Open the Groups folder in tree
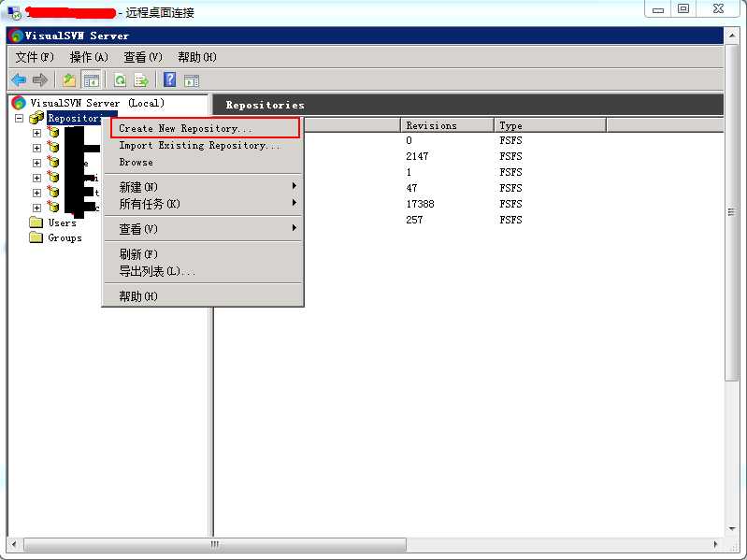The width and height of the screenshot is (747, 560). pos(65,237)
